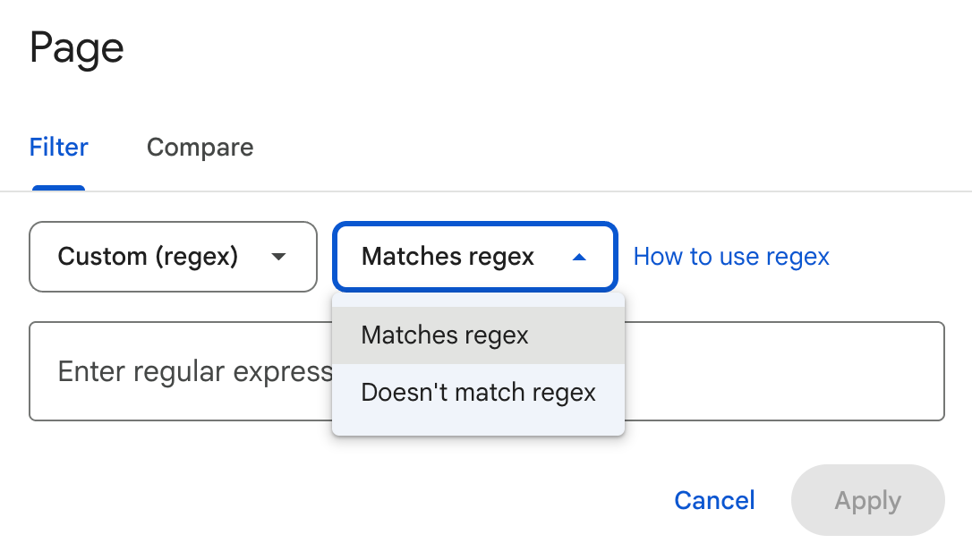Dismiss the page filter using the Cancel link
Screen dimensions: 972x560
713,500
